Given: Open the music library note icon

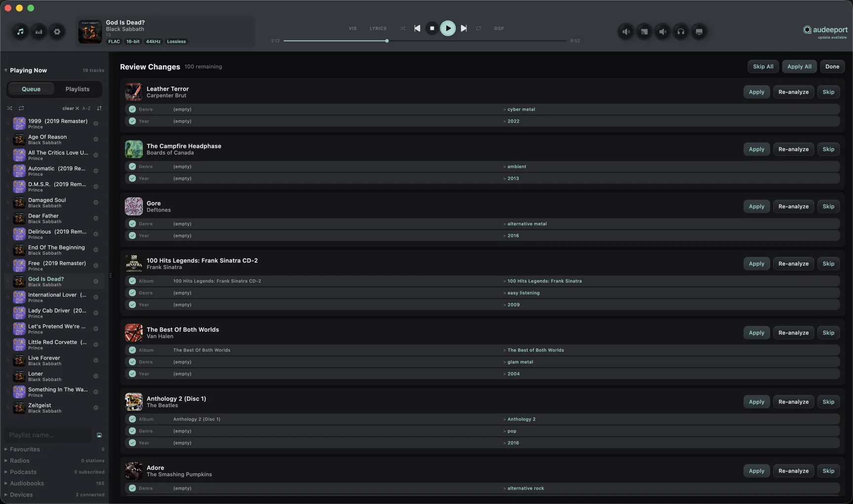Looking at the screenshot, I should coord(20,32).
